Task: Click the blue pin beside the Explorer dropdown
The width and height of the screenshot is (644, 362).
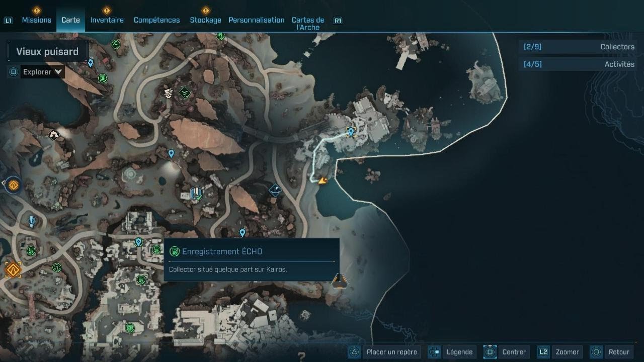Action: pyautogui.click(x=91, y=63)
